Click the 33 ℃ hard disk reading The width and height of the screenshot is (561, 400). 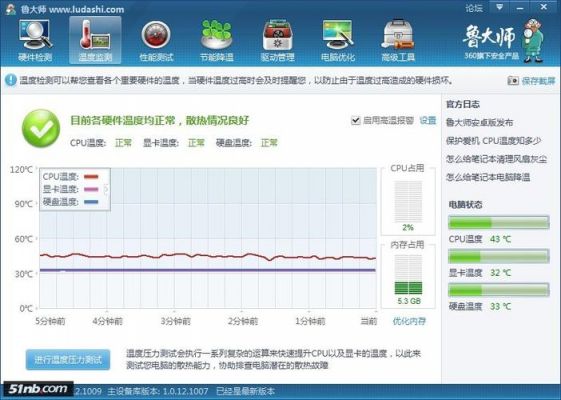click(500, 306)
